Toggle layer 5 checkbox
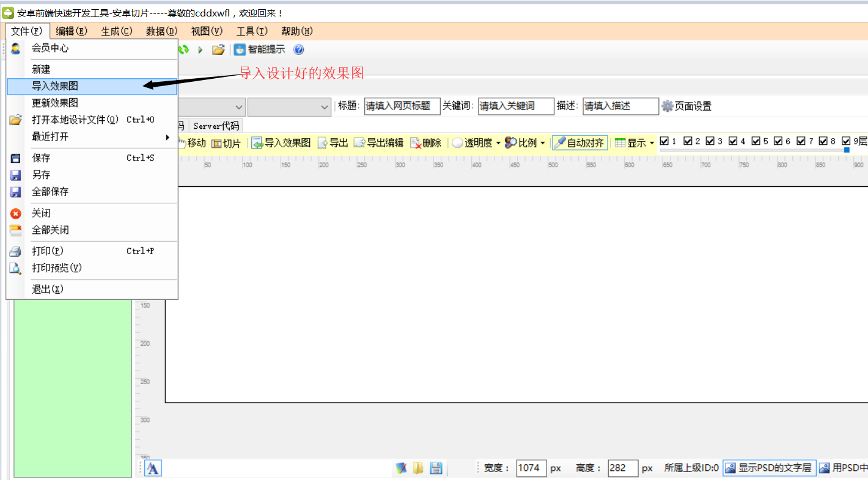 pyautogui.click(x=756, y=140)
